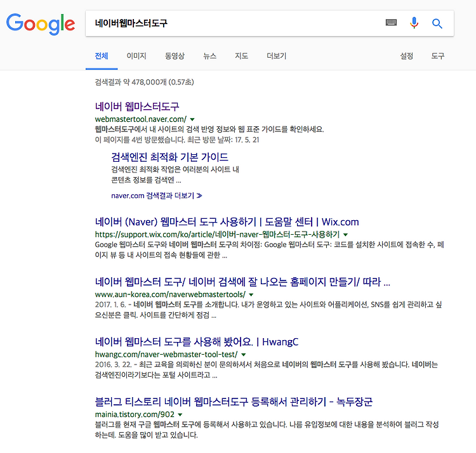
Task: Switch to the 뉴스 tab
Action: pyautogui.click(x=210, y=56)
